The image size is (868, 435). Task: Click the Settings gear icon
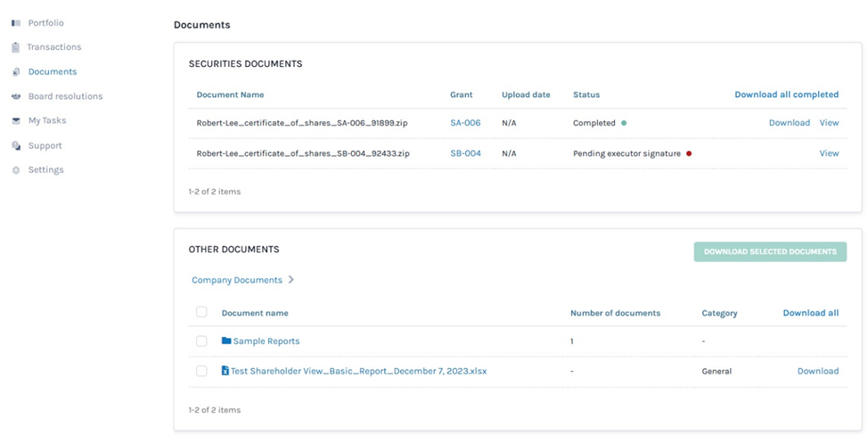pyautogui.click(x=16, y=170)
